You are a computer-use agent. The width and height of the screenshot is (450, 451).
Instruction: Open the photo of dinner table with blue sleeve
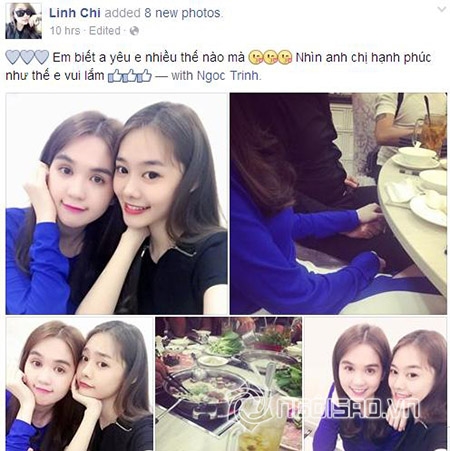pos(338,204)
